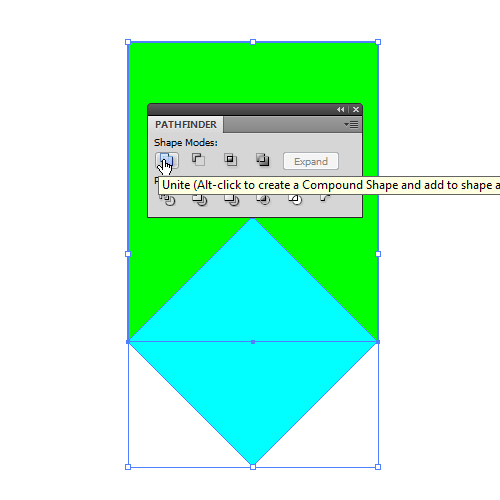Click the Minus Back pathfinder icon
Viewport: 500px width, 500px height.
325,198
